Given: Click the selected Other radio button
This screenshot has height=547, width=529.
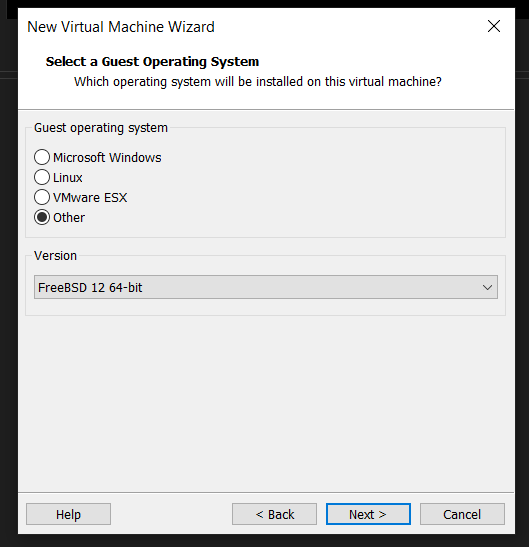Looking at the screenshot, I should point(42,217).
